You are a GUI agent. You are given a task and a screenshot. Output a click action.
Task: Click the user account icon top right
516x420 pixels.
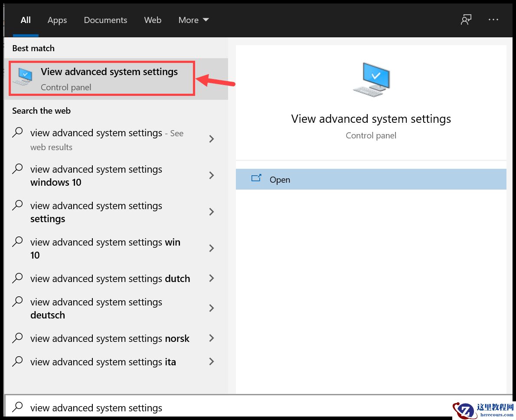tap(466, 20)
